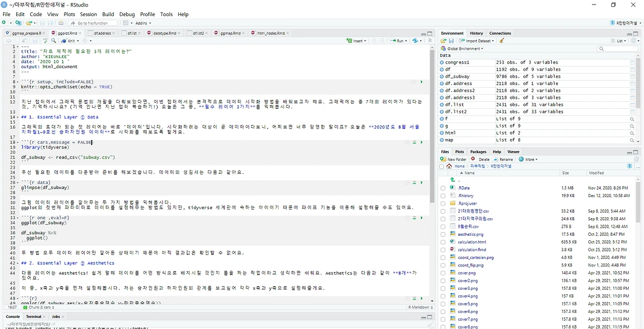View df_subway data table icon

pos(632,77)
